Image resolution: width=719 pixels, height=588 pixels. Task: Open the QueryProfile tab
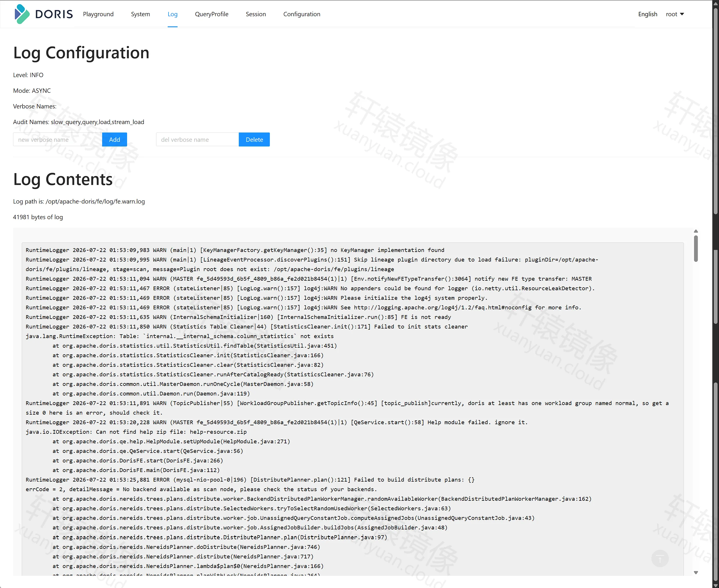point(212,14)
